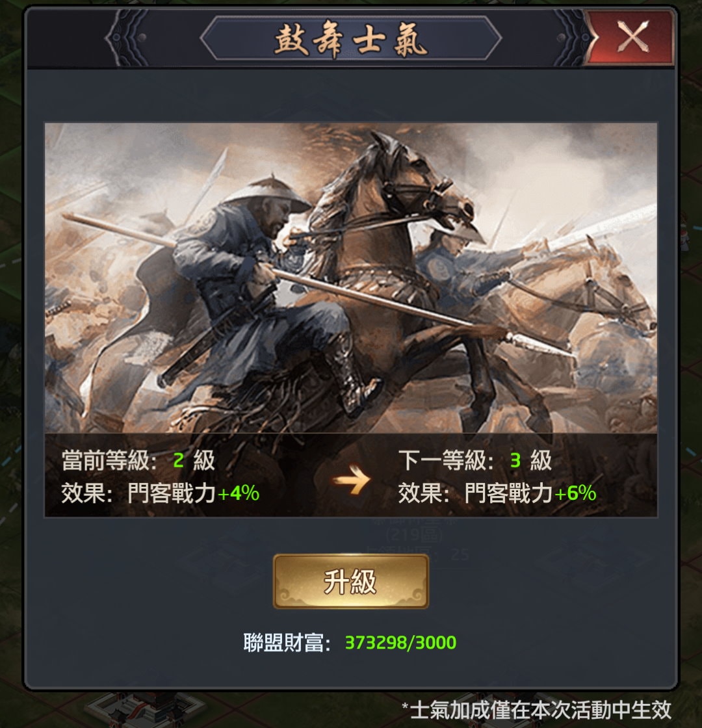Click the 下一等級 3 級 label
The height and width of the screenshot is (728, 702).
(x=474, y=461)
